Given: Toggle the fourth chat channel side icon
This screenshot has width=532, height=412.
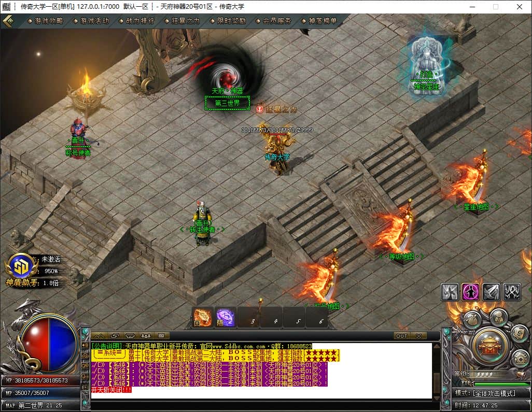Looking at the screenshot, I should click(x=85, y=376).
